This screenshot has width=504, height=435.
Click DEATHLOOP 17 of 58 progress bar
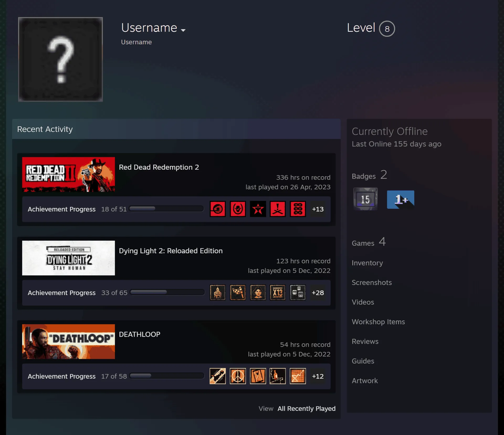coord(167,376)
